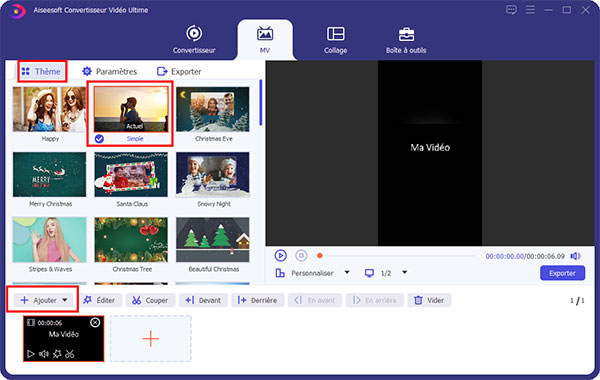Image resolution: width=600 pixels, height=380 pixels.
Task: Select the Ma Vidéo clip thumbnail
Action: (64, 339)
